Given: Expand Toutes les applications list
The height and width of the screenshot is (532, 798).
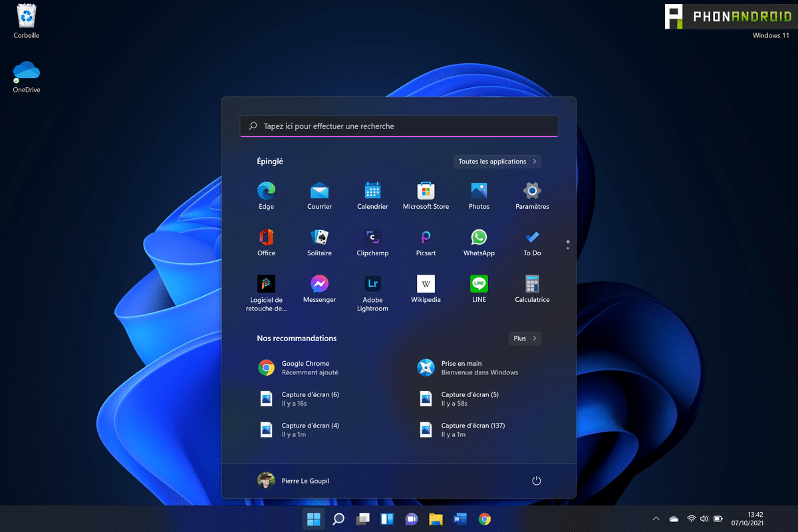Looking at the screenshot, I should click(497, 161).
